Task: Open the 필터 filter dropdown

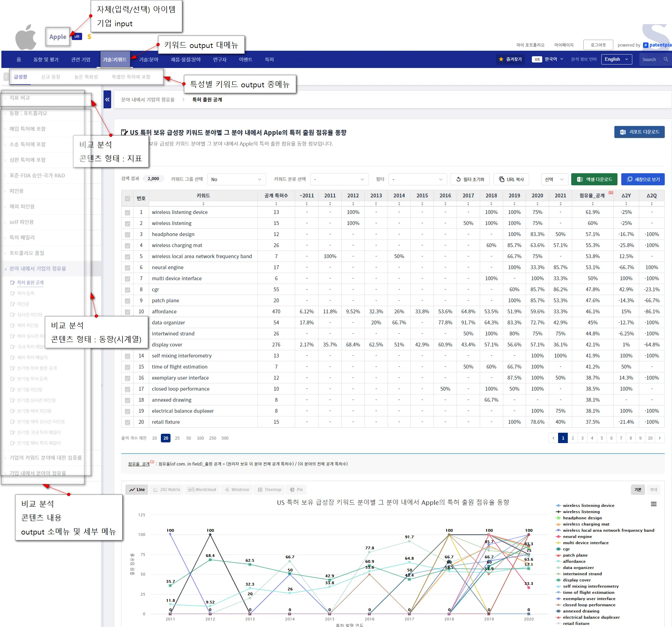Action: [x=418, y=179]
